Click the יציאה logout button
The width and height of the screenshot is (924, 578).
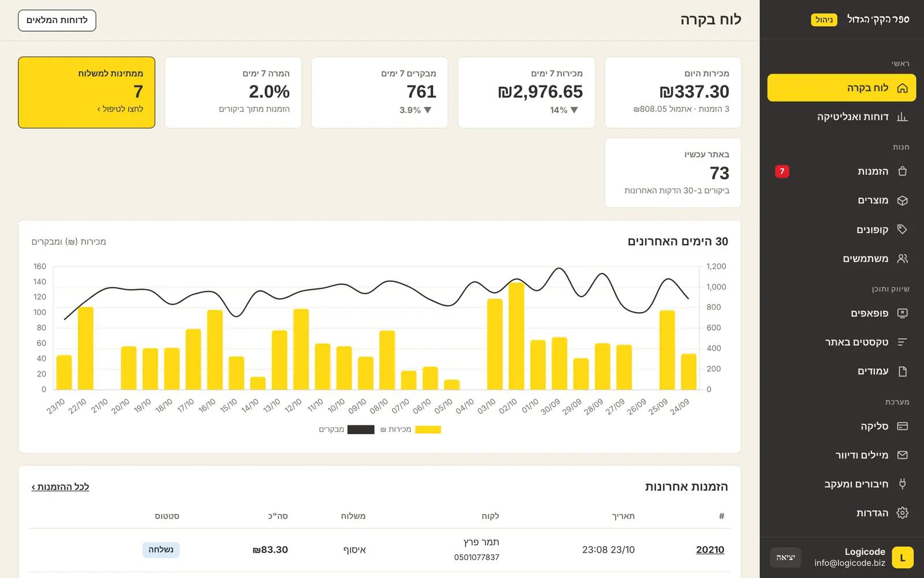tap(785, 557)
